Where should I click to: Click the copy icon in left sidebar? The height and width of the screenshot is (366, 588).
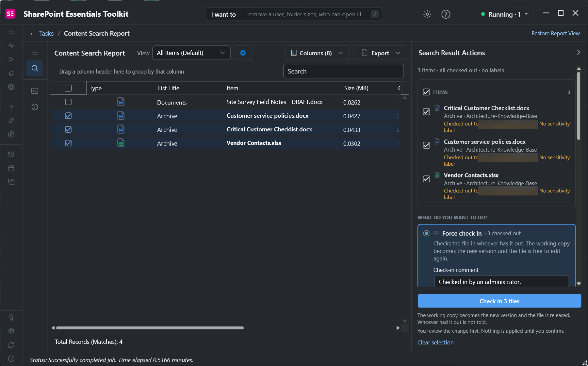point(11,182)
